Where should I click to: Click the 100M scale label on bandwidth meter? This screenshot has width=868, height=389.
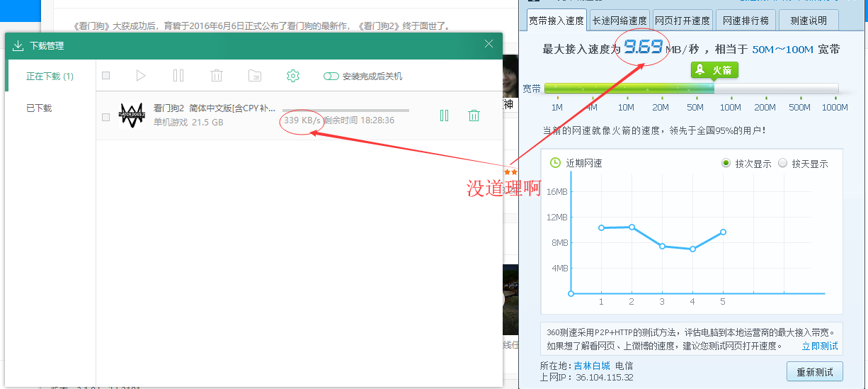(x=730, y=108)
